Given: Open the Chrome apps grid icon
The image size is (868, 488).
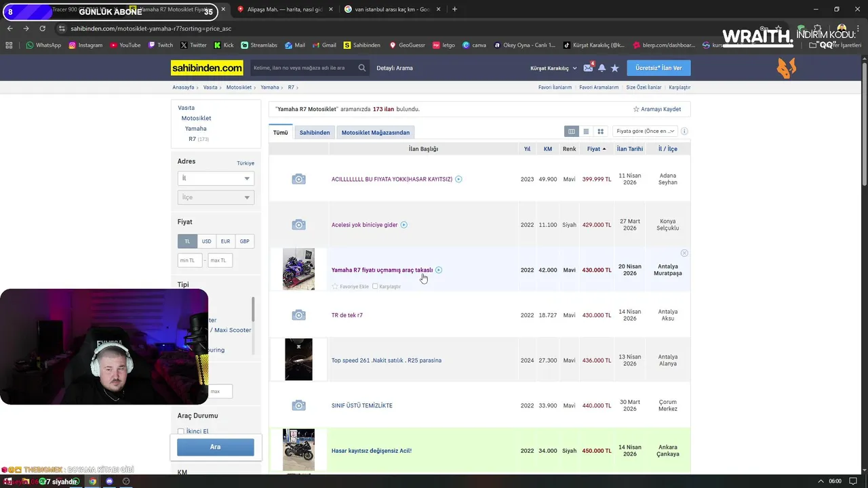Looking at the screenshot, I should 9,45.
